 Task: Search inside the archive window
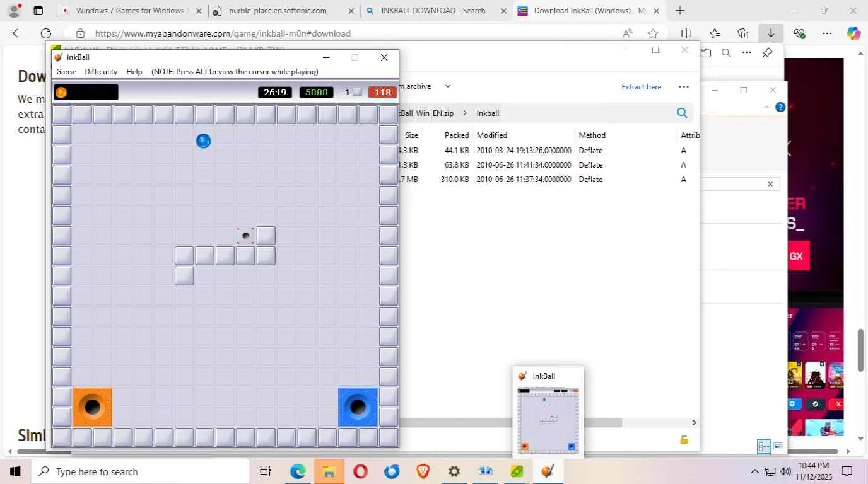pyautogui.click(x=682, y=113)
